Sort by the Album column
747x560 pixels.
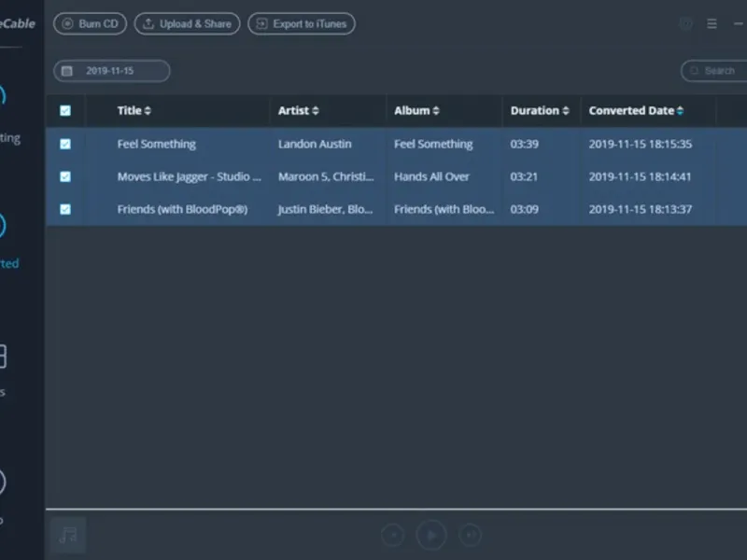pyautogui.click(x=416, y=110)
